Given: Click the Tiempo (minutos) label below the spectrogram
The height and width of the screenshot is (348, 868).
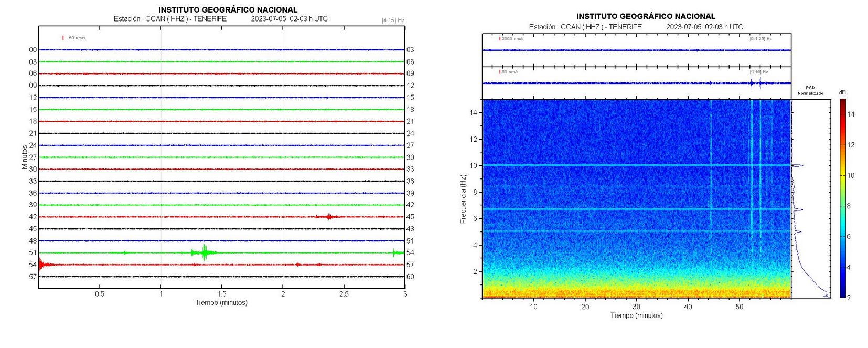Looking at the screenshot, I should click(x=636, y=315).
